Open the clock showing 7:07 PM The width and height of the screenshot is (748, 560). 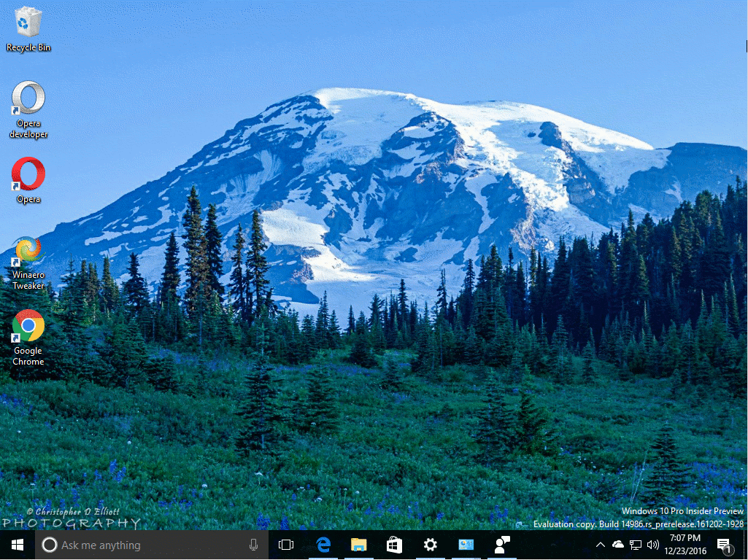click(x=685, y=545)
